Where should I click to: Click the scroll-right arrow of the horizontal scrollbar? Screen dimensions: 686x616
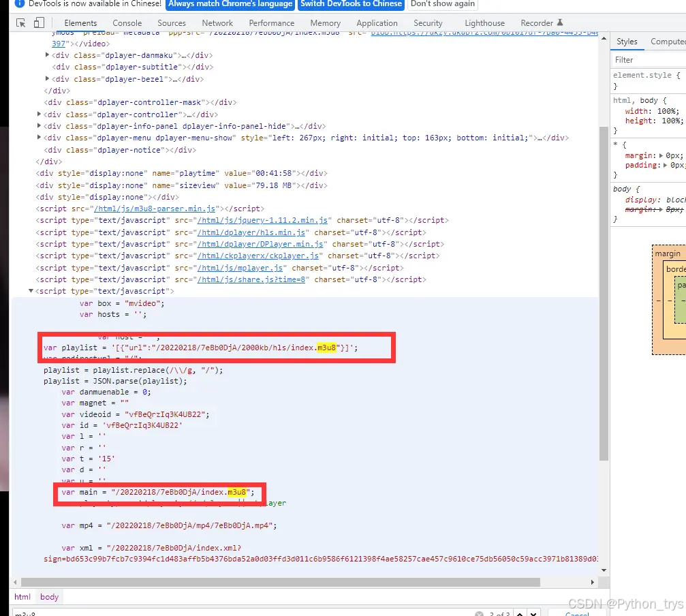[x=593, y=583]
